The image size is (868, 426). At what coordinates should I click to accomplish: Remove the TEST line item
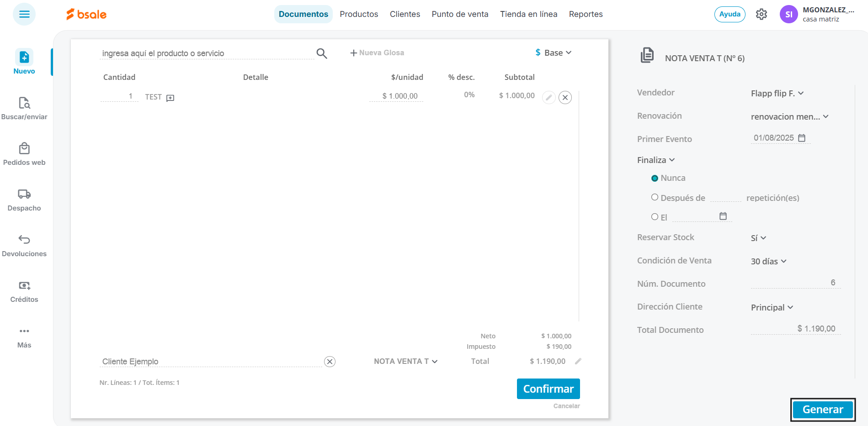point(565,97)
